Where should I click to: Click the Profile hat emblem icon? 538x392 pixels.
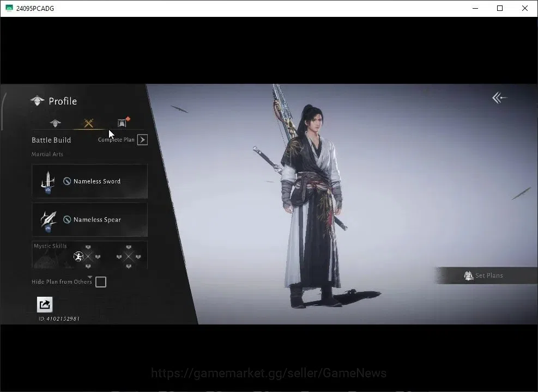click(x=37, y=101)
